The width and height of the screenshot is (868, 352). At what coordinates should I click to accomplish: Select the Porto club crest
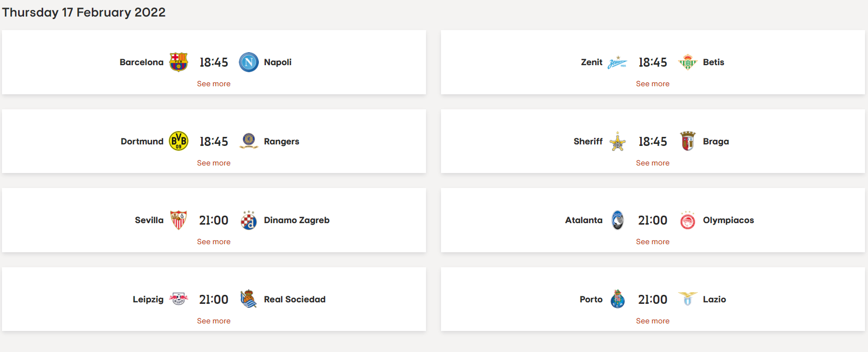[618, 299]
